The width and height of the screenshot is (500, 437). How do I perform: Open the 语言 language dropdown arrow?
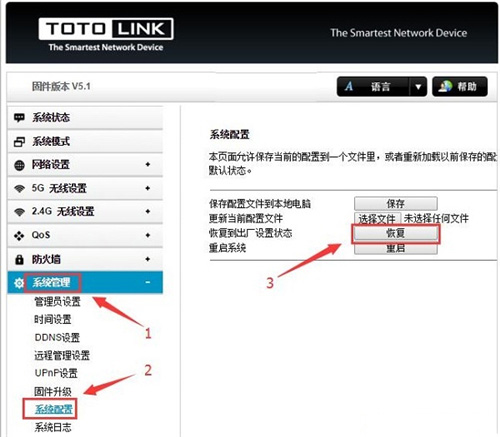coord(418,87)
